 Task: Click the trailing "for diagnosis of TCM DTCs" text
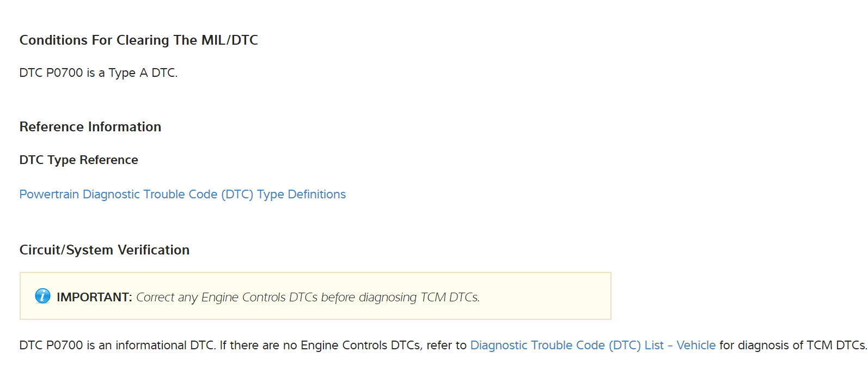792,345
